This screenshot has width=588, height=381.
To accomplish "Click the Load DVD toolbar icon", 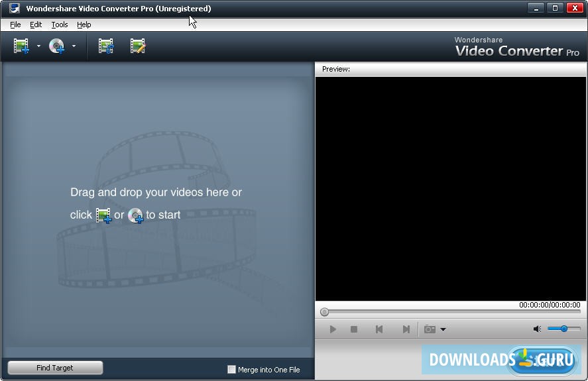I will click(56, 46).
